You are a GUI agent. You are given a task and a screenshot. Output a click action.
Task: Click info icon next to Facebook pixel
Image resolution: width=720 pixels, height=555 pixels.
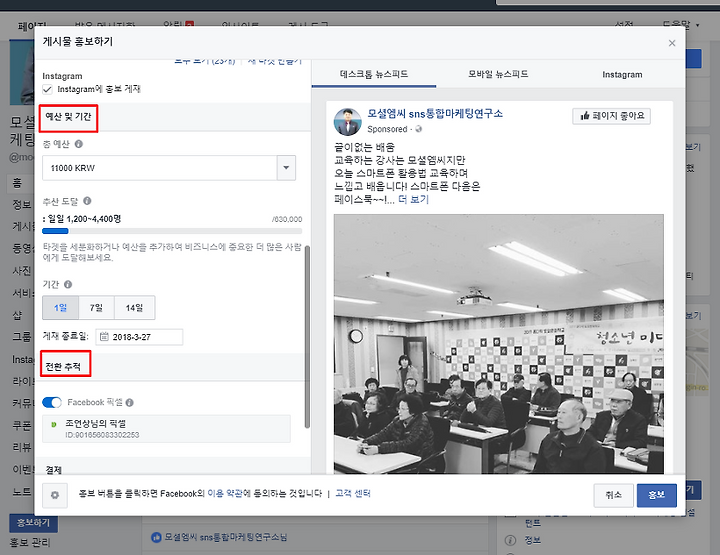pos(129,403)
